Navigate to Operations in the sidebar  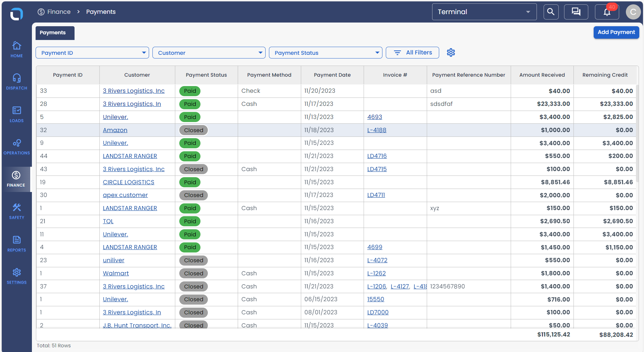[x=16, y=147]
